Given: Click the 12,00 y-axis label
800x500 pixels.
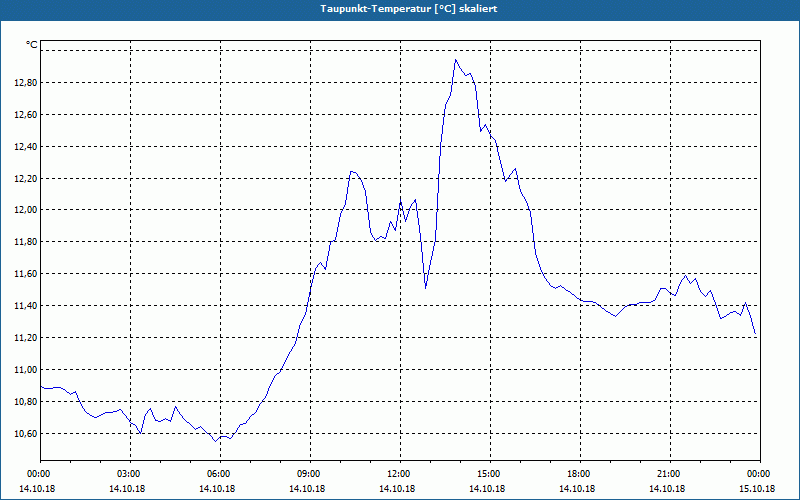Looking at the screenshot, I should tap(25, 210).
